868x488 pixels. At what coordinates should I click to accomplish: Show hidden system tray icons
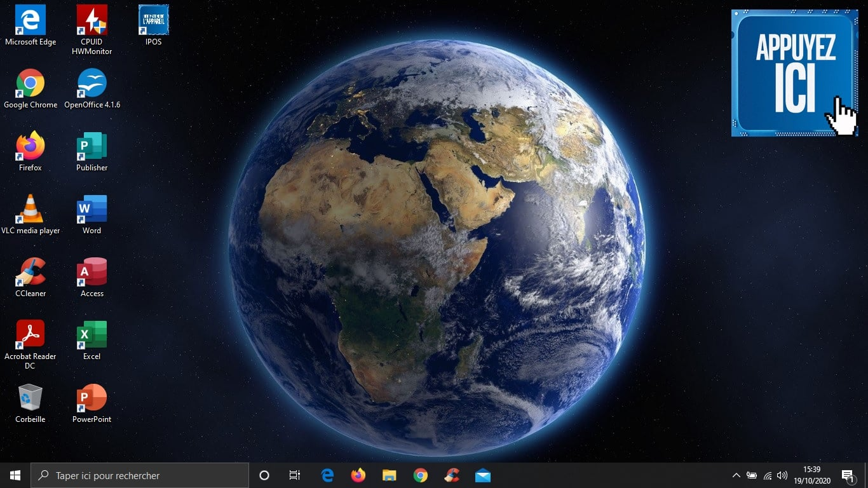click(736, 475)
